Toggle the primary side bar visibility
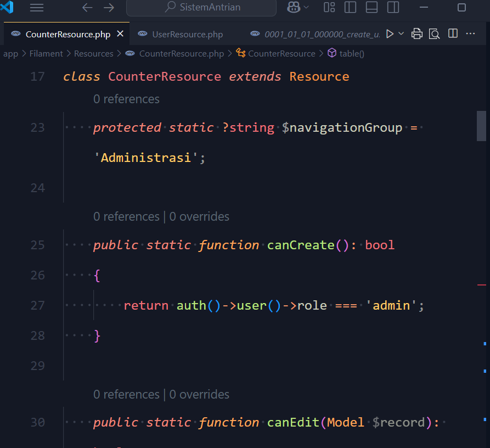490x448 pixels. click(x=350, y=8)
